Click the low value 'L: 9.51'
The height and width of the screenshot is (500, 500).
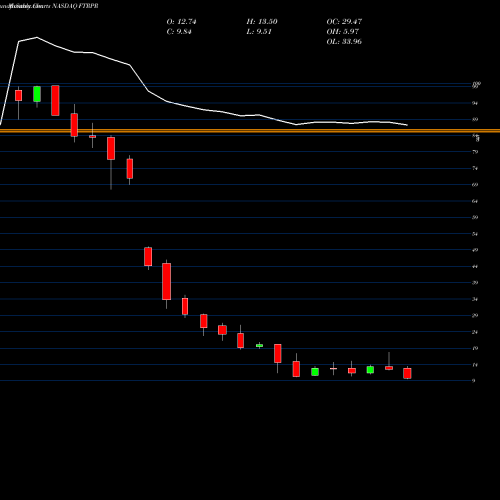coord(259,32)
